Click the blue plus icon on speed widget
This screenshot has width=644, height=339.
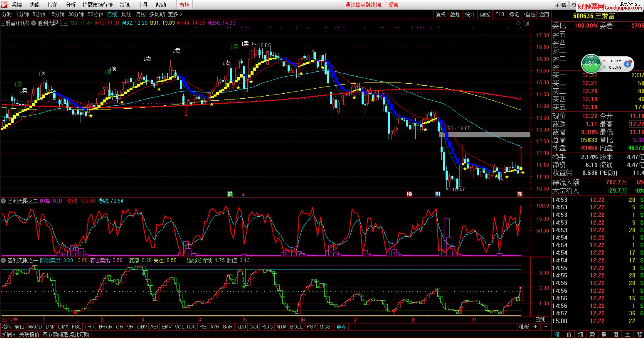point(628,64)
